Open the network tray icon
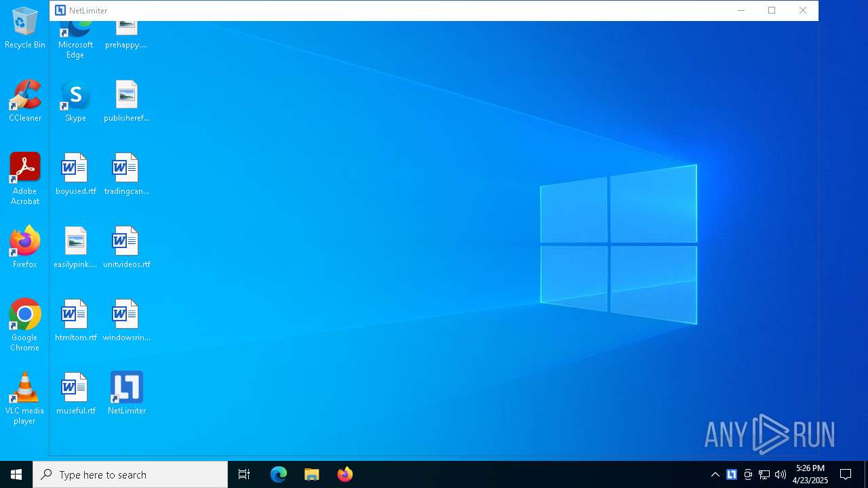Image resolution: width=868 pixels, height=488 pixels. tap(764, 474)
